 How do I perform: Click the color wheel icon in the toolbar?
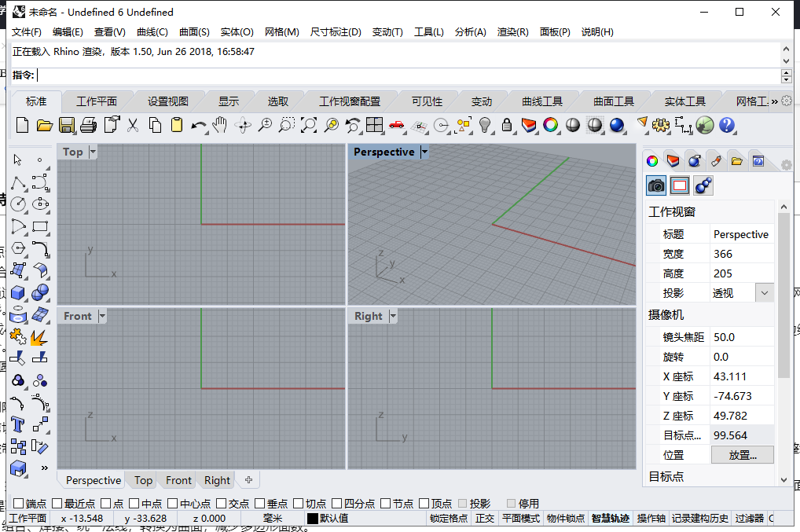(x=551, y=125)
